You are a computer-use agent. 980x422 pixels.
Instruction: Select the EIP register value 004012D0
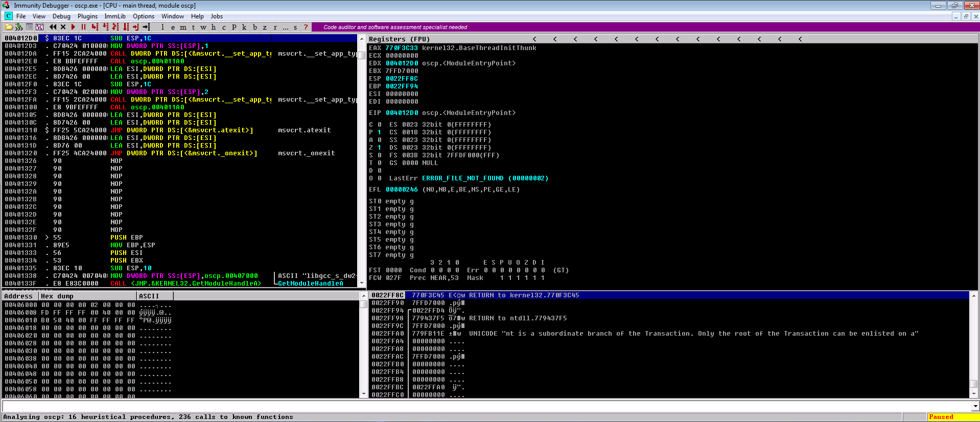(402, 113)
